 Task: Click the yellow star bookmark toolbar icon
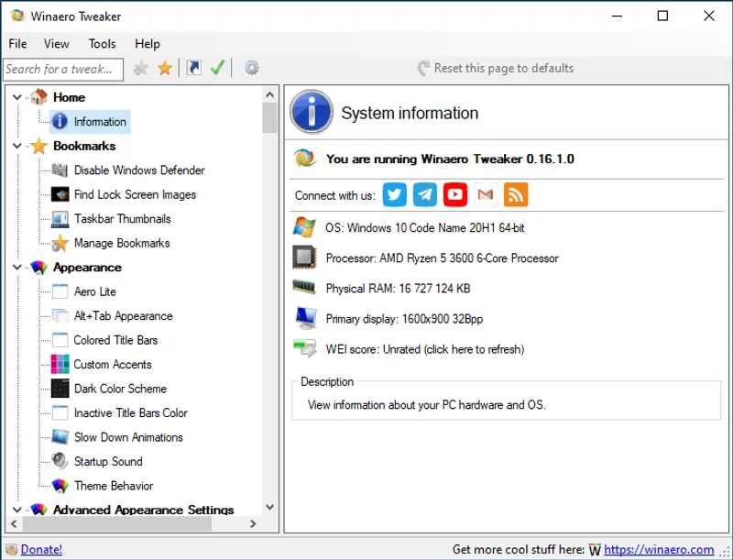165,68
